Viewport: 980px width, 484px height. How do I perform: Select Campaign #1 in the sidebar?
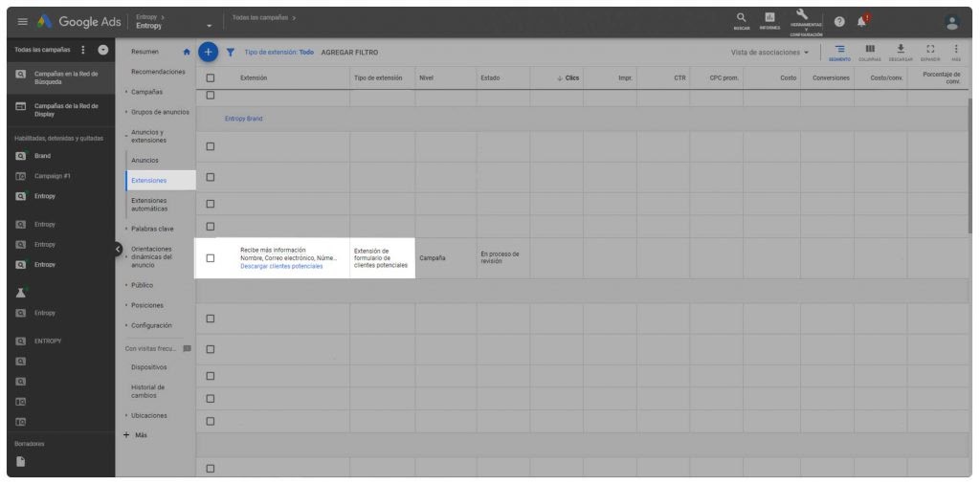coord(53,176)
